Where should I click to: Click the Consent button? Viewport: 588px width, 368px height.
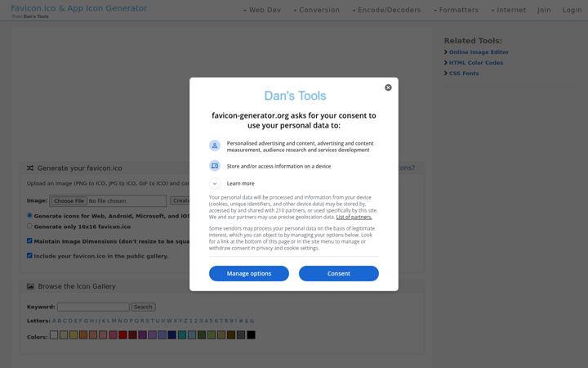click(339, 273)
